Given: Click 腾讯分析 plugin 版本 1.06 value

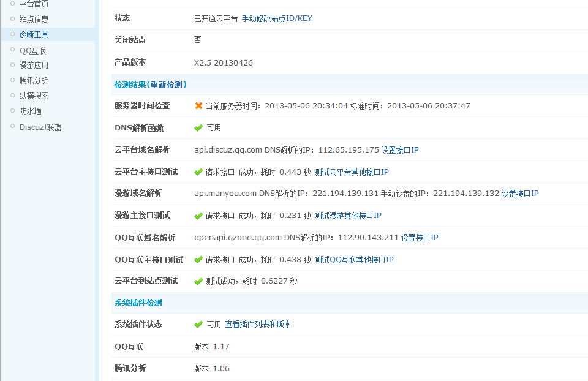Looking at the screenshot, I should [211, 369].
